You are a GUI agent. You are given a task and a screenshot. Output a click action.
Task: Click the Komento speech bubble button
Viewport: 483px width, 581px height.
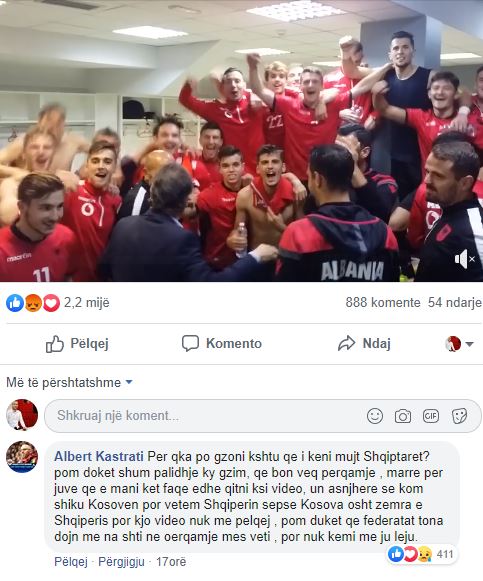click(x=221, y=343)
